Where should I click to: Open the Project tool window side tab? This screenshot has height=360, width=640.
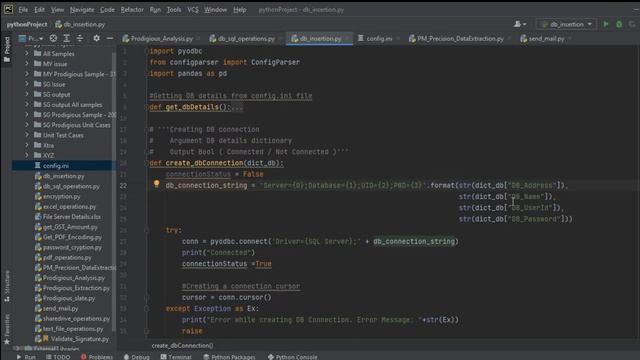pyautogui.click(x=7, y=49)
